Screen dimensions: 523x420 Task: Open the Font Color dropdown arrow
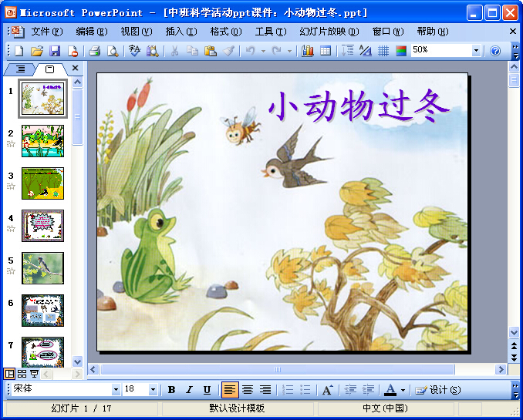coord(403,390)
